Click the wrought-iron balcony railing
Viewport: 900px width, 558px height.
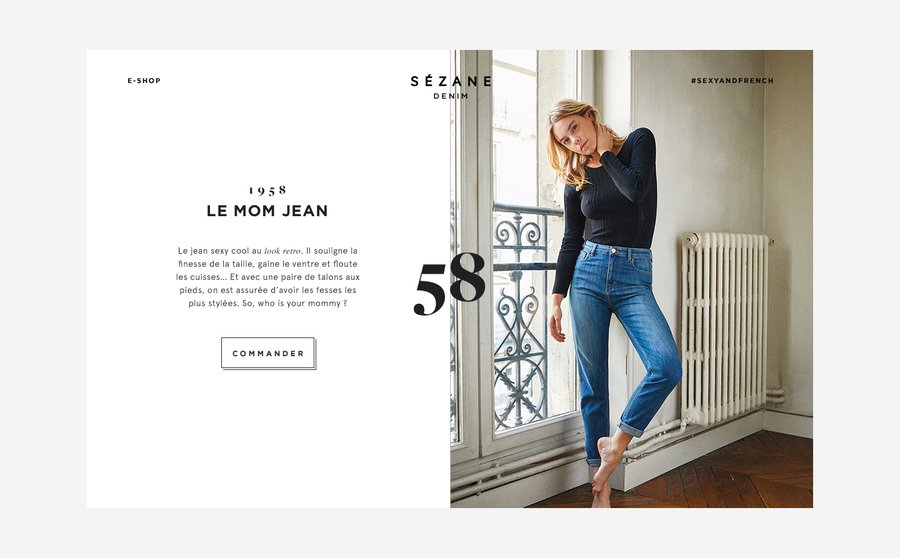point(521,316)
